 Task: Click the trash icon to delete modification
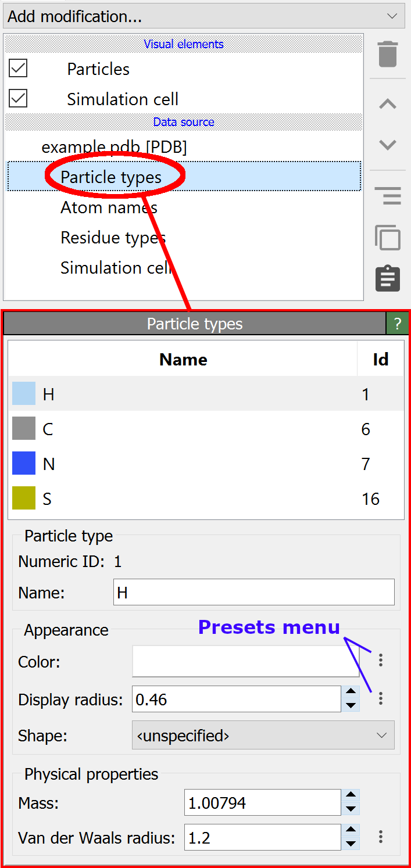point(388,54)
